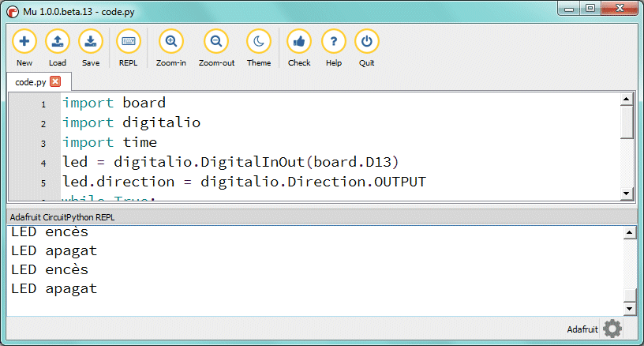Click empty REPL input area below output
Image resolution: width=644 pixels, height=346 pixels.
(315, 307)
